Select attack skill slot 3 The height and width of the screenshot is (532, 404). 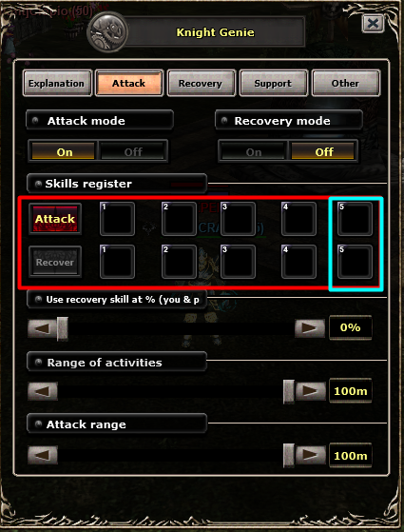click(238, 219)
